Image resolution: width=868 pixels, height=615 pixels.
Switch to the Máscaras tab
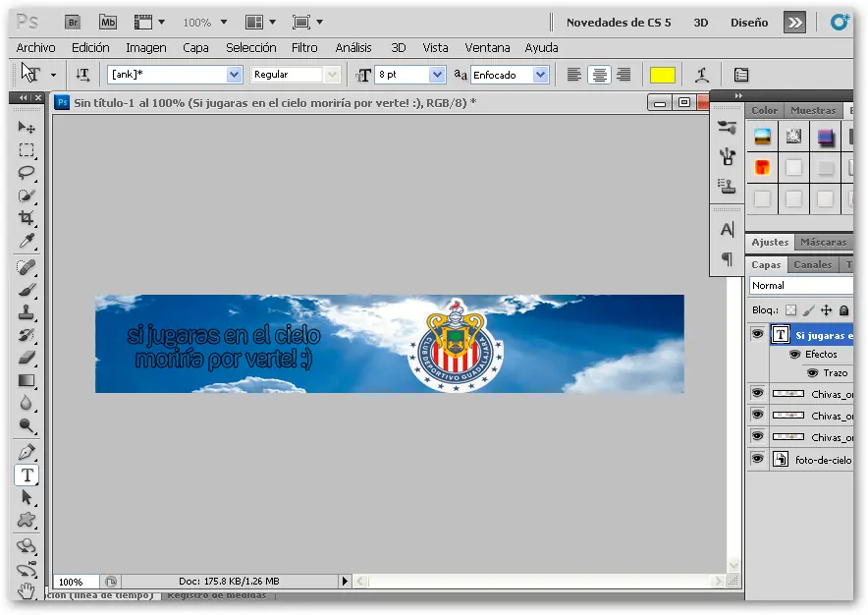[x=823, y=242]
